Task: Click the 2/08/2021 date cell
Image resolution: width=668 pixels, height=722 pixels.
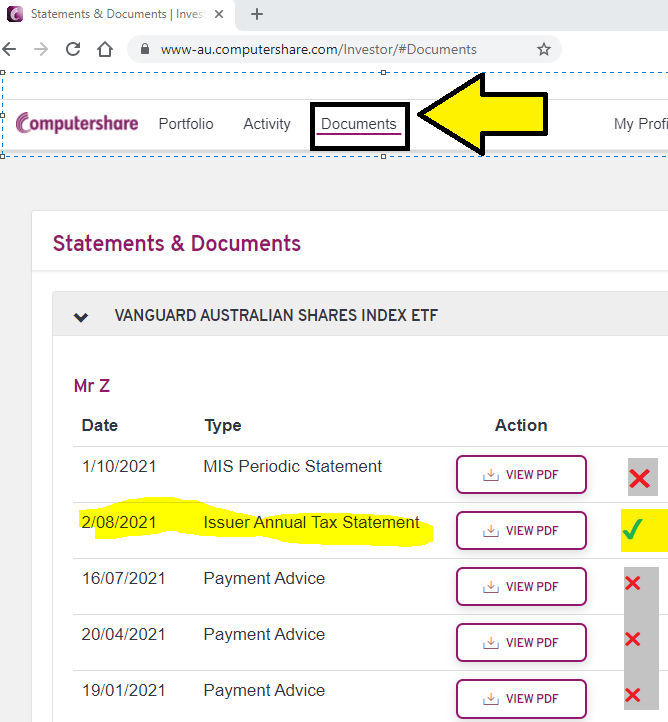Action: [x=119, y=523]
